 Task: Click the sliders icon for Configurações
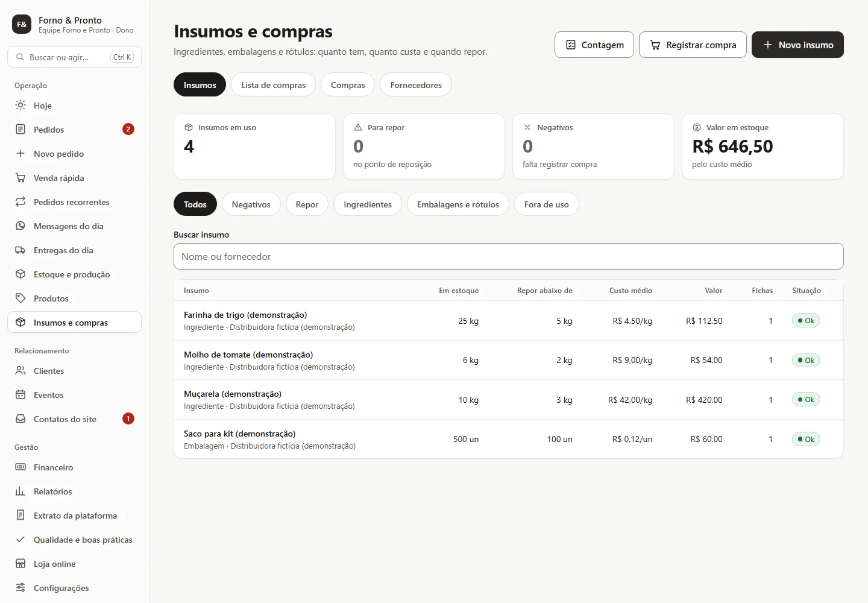(20, 588)
